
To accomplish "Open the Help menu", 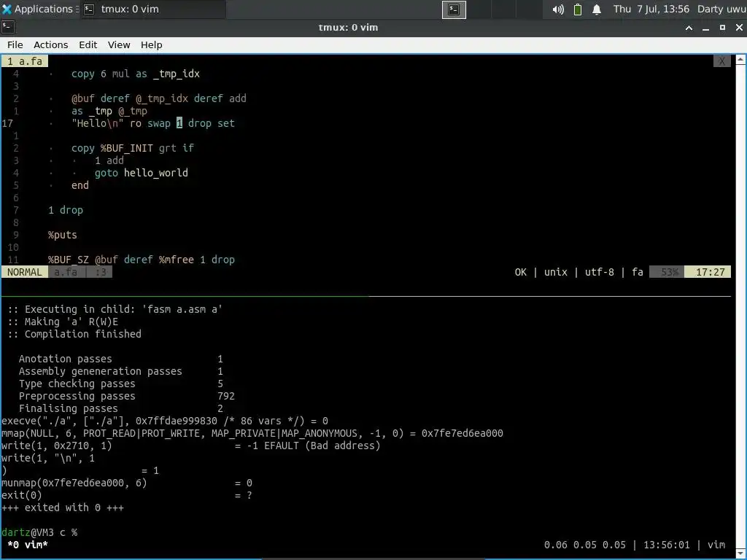I will [152, 44].
